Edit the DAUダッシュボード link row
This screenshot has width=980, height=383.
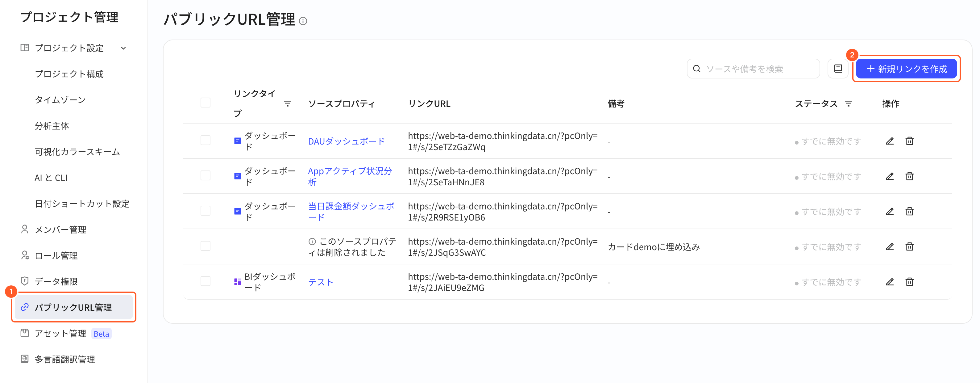pos(890,141)
